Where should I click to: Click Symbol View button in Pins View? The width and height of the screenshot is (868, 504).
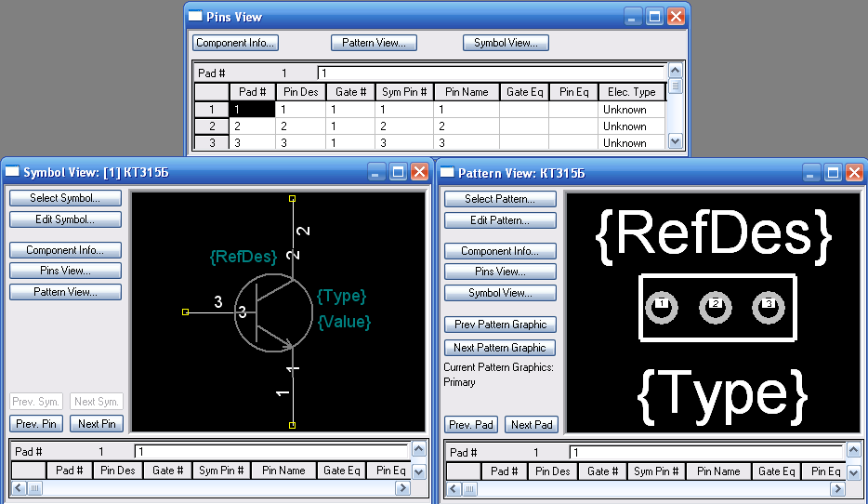[x=506, y=43]
